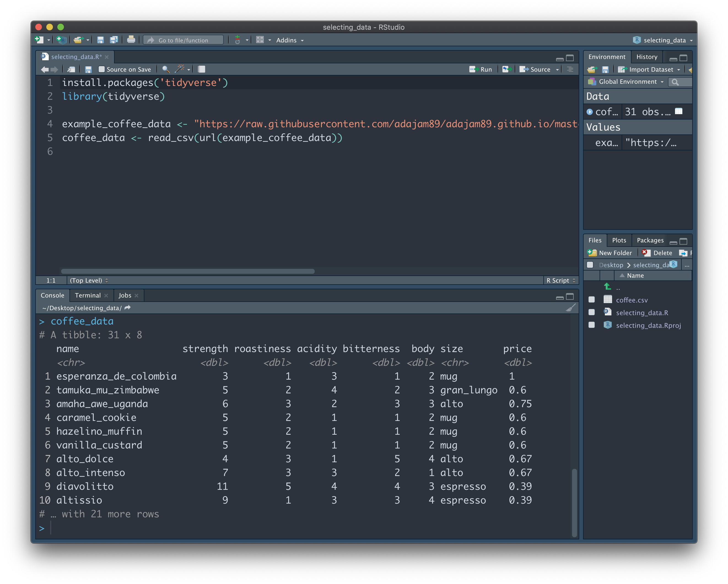Click the editor horizontal scrollbar

(187, 271)
